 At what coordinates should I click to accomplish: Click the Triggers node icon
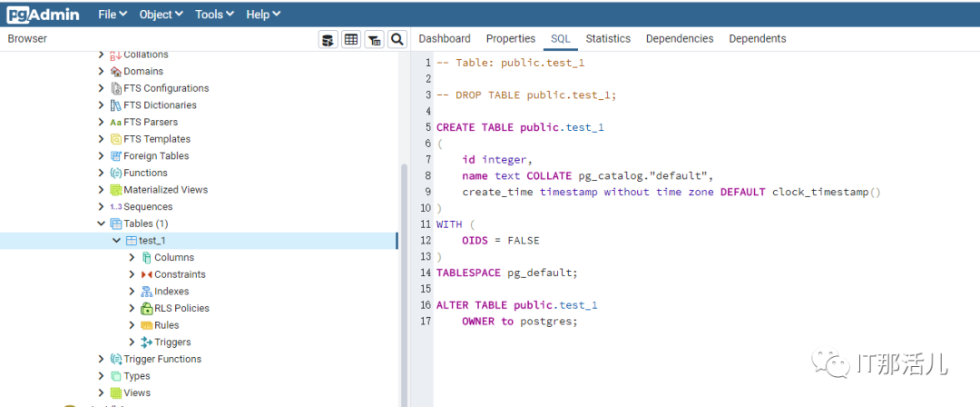pyautogui.click(x=146, y=342)
